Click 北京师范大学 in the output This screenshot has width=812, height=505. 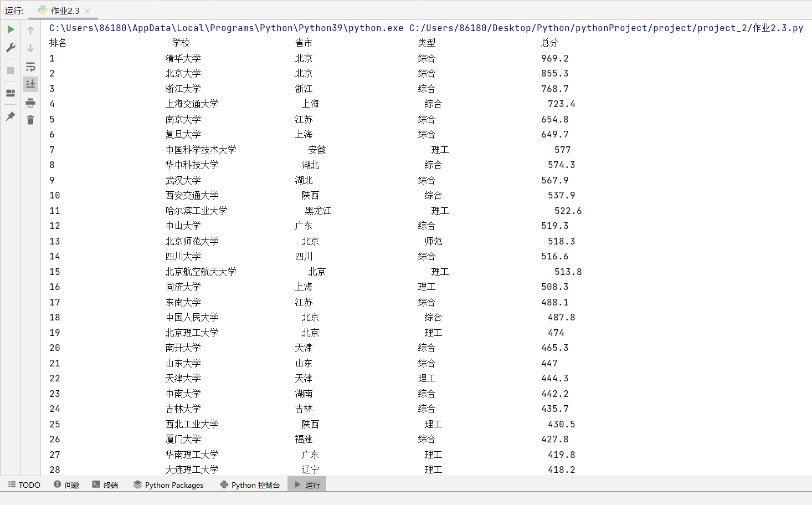coord(192,241)
